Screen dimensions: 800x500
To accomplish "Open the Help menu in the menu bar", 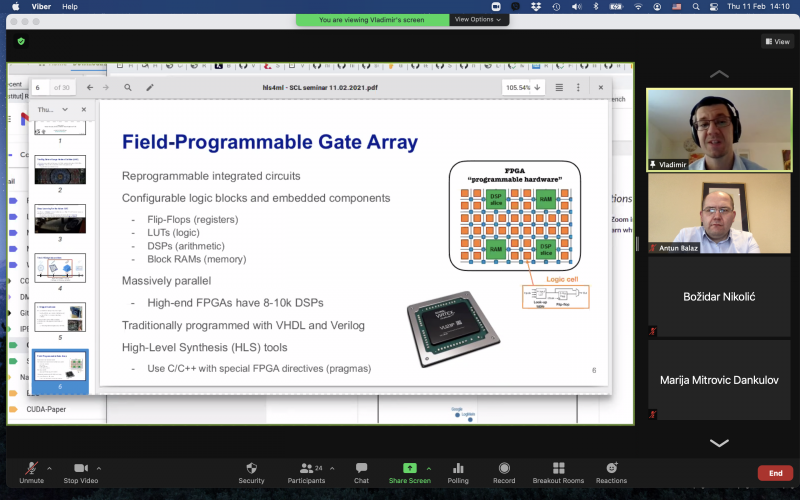I will click(x=70, y=7).
